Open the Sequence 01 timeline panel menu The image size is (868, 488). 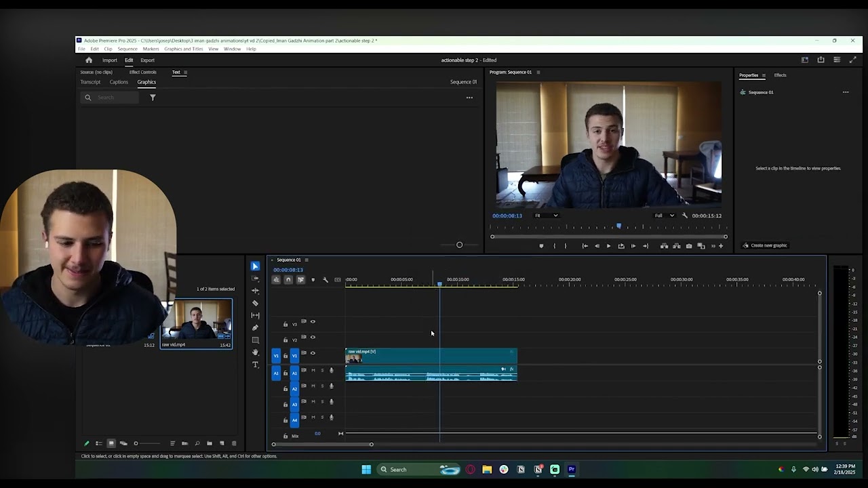(x=307, y=260)
